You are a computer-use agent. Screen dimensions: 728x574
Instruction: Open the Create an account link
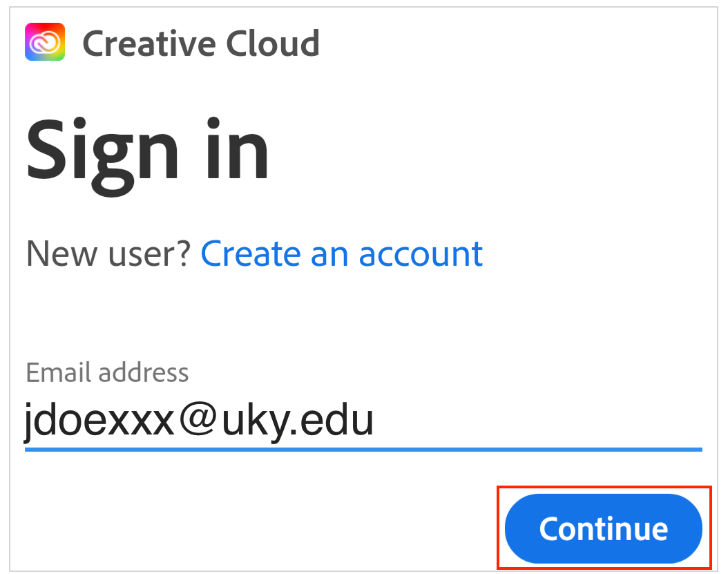pyautogui.click(x=341, y=254)
